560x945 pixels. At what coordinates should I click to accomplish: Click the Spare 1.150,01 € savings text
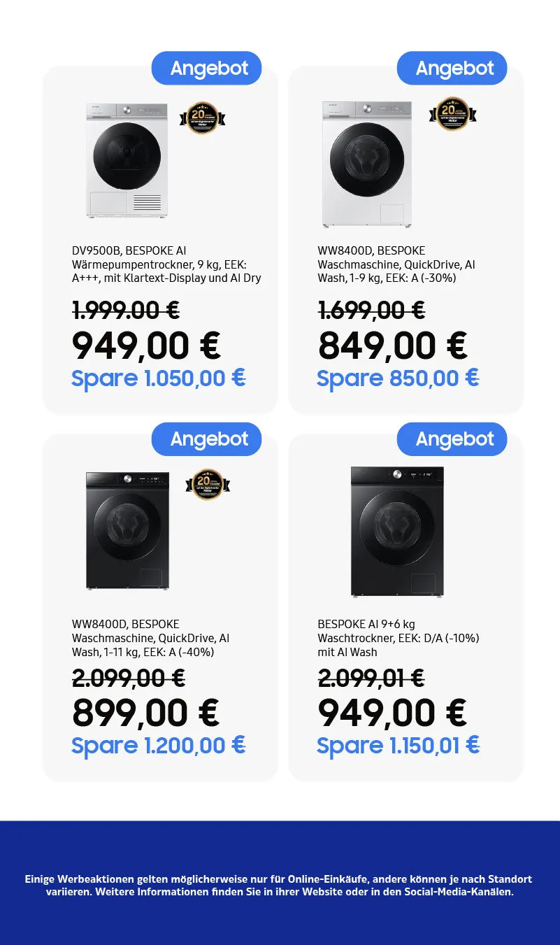point(398,746)
